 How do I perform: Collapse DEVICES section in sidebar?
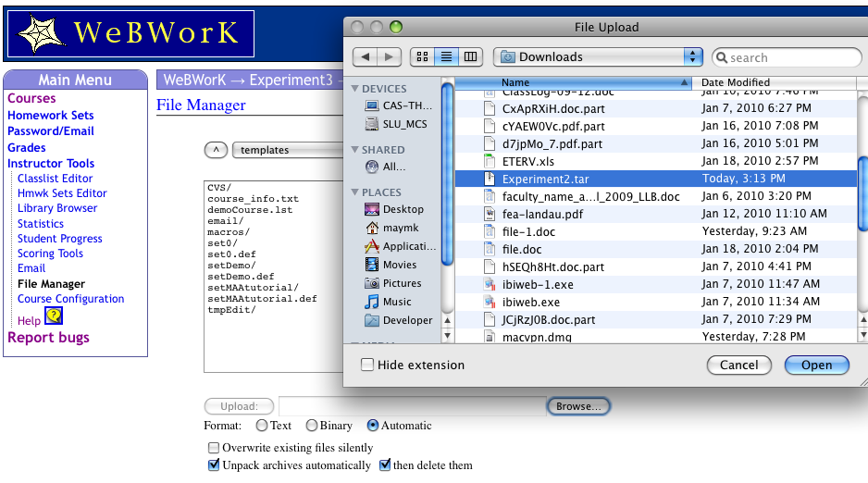tap(354, 89)
